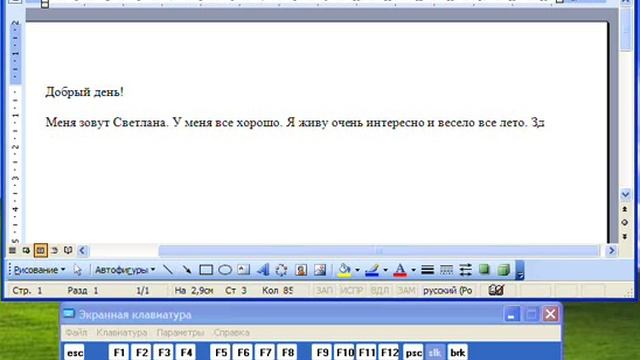This screenshot has width=640, height=360.
Task: Go to next page browse button
Action: click(625, 237)
